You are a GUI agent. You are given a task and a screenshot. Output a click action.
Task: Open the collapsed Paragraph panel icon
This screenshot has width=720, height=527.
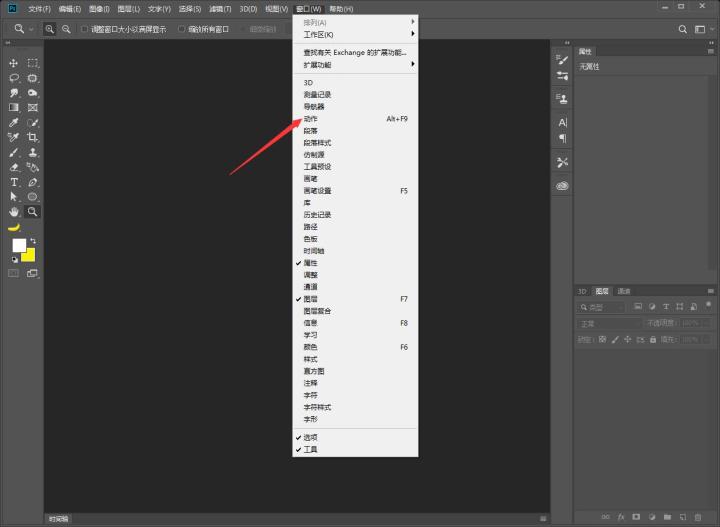click(562, 138)
